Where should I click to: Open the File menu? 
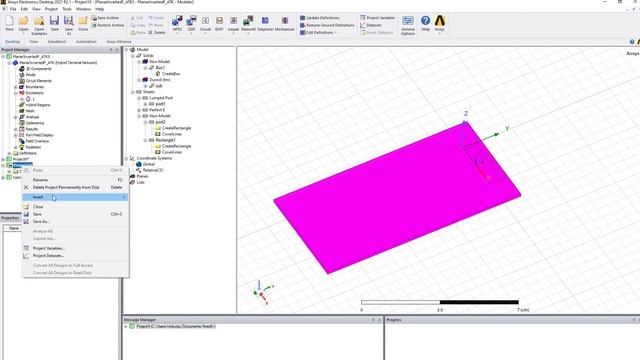click(x=13, y=9)
